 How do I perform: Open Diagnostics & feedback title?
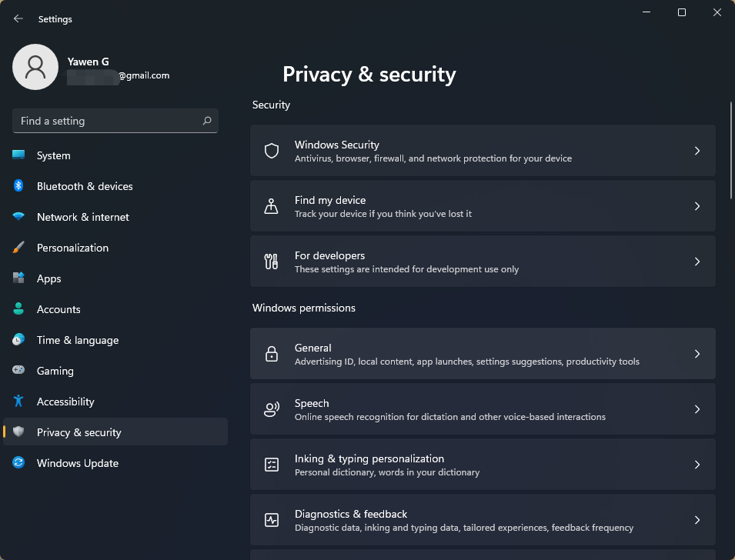click(351, 514)
